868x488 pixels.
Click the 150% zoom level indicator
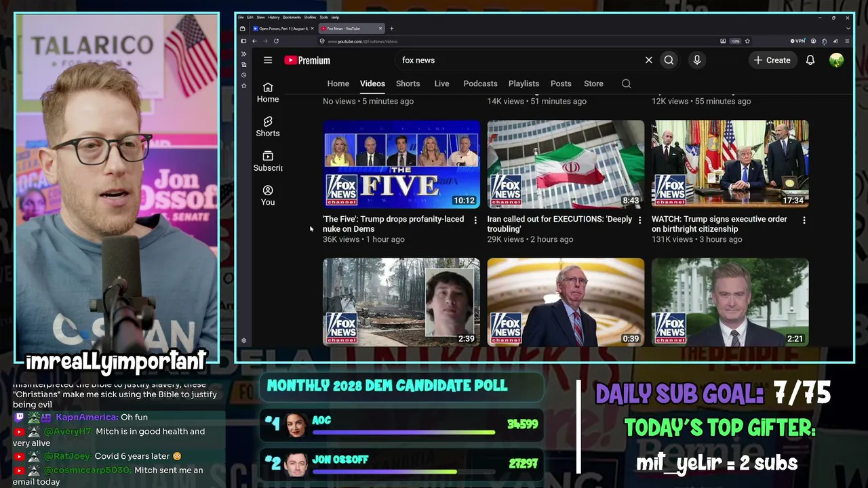pos(735,41)
